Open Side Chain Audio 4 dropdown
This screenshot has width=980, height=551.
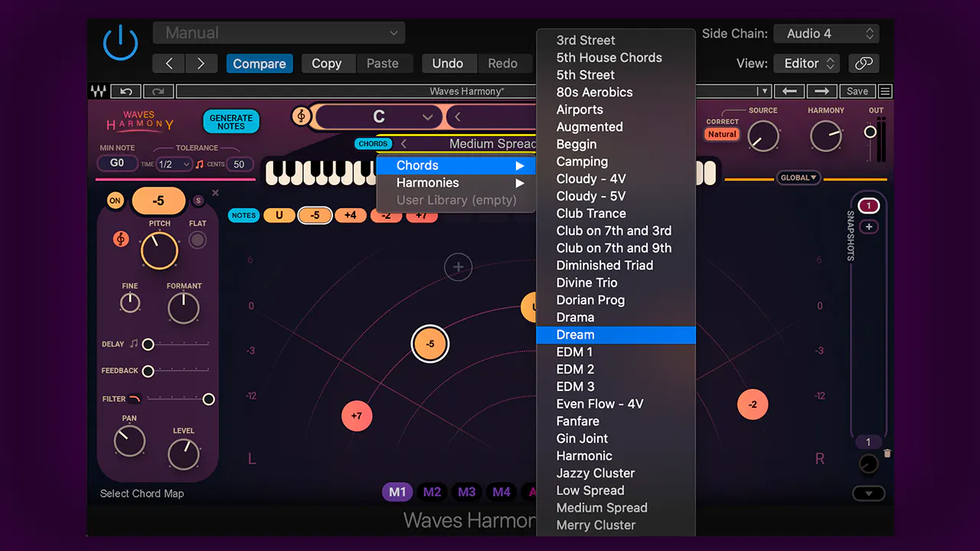827,34
